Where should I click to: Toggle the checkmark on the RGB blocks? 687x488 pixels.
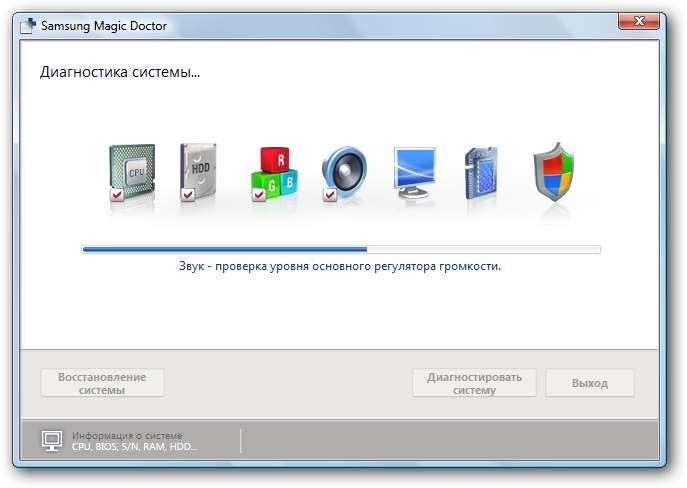point(259,194)
